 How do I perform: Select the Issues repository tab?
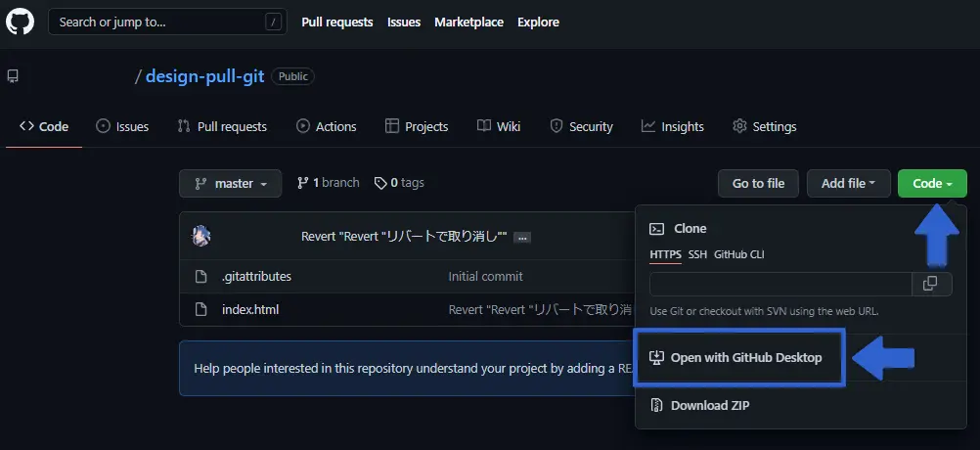coord(122,126)
